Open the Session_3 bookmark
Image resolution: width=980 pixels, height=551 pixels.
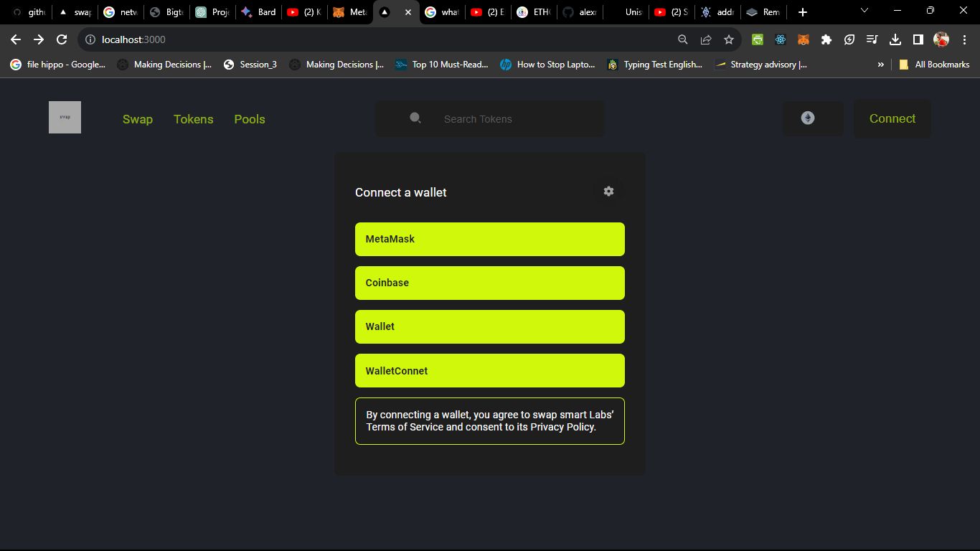[x=250, y=65]
